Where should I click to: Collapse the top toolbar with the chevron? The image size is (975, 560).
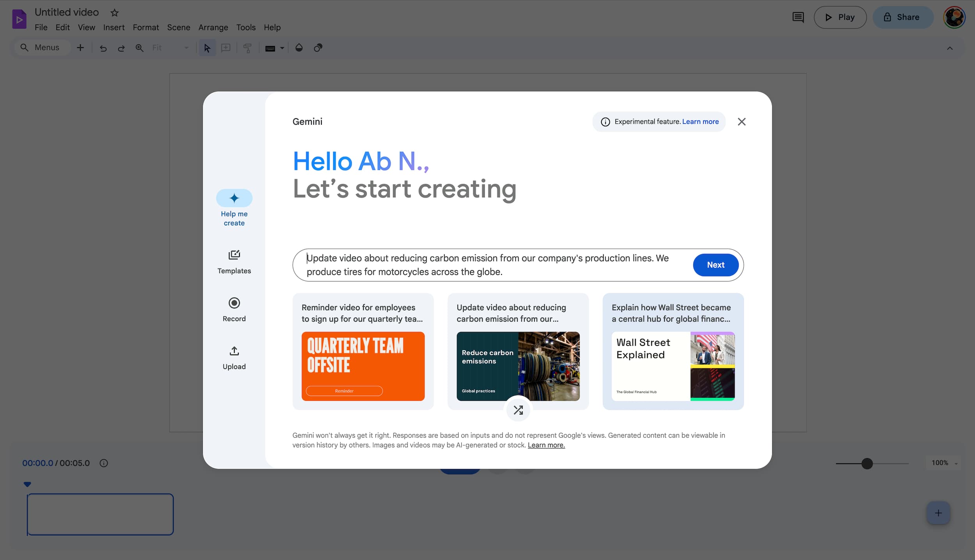coord(950,48)
